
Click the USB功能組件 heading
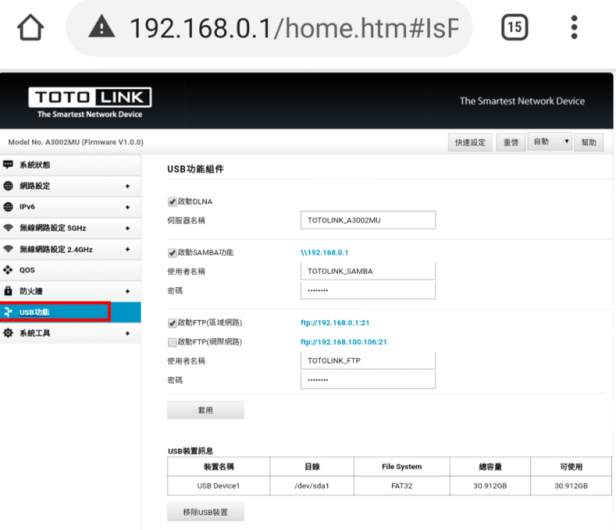pyautogui.click(x=196, y=169)
